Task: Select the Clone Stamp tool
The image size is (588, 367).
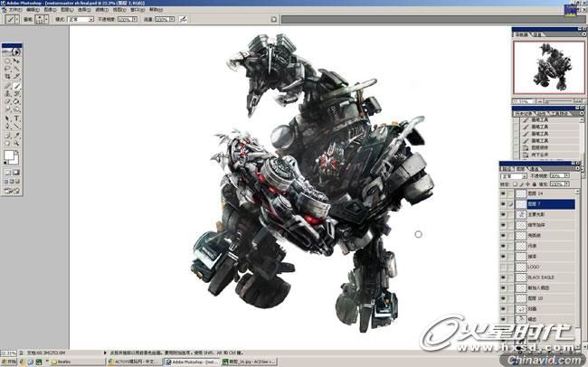Action: coord(7,94)
